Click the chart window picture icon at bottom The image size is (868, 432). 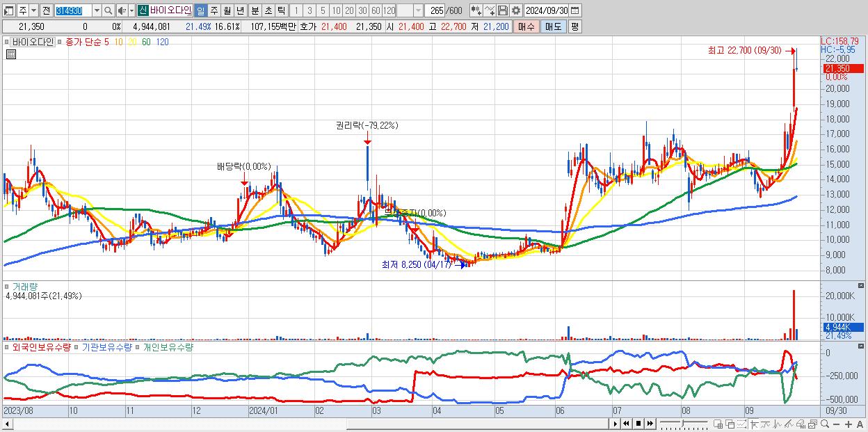point(813,424)
